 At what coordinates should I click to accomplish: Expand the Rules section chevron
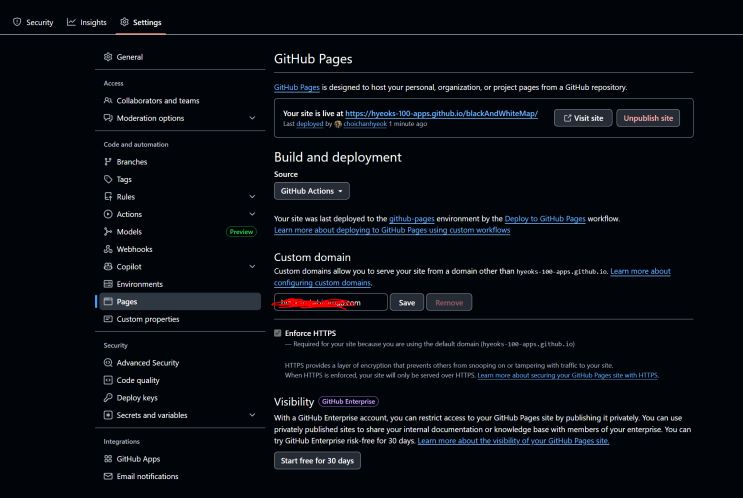tap(253, 197)
